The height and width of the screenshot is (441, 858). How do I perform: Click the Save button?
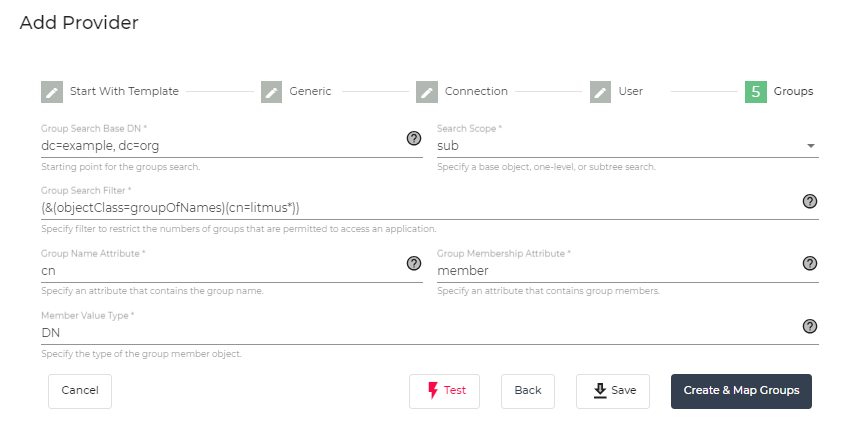coord(613,390)
